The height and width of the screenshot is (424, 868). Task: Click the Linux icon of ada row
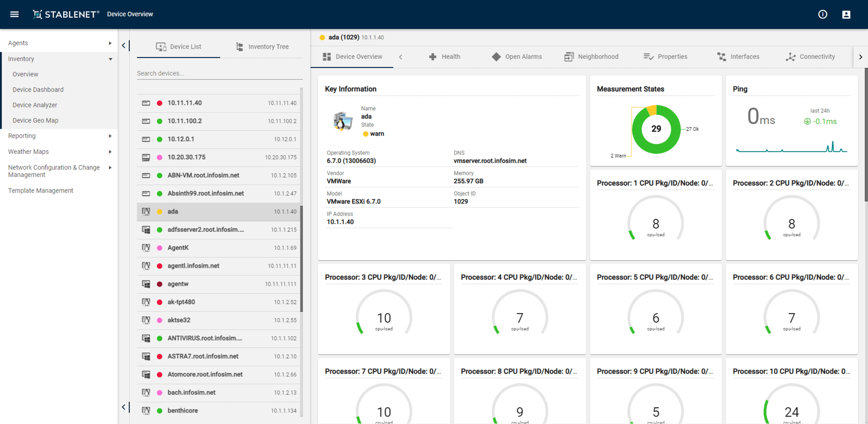(x=146, y=211)
